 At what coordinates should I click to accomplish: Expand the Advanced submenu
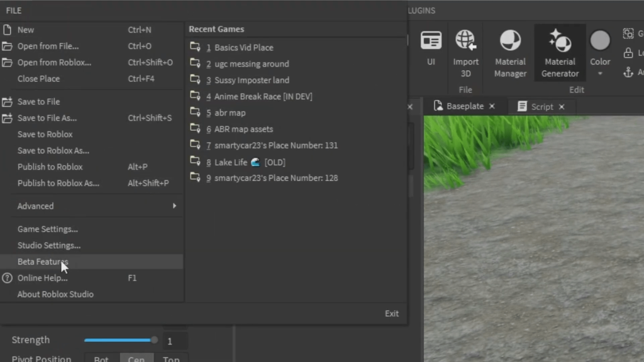point(92,206)
